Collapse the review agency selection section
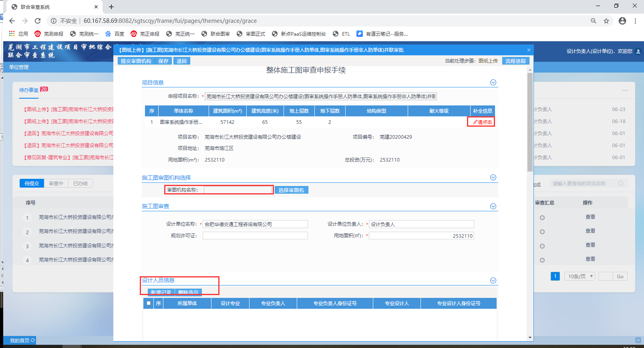Screen dimensions: 644x348 point(493,178)
